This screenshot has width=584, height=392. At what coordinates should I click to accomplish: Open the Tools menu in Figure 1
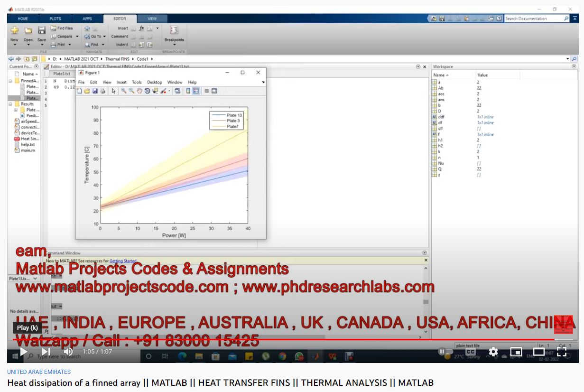coord(137,82)
